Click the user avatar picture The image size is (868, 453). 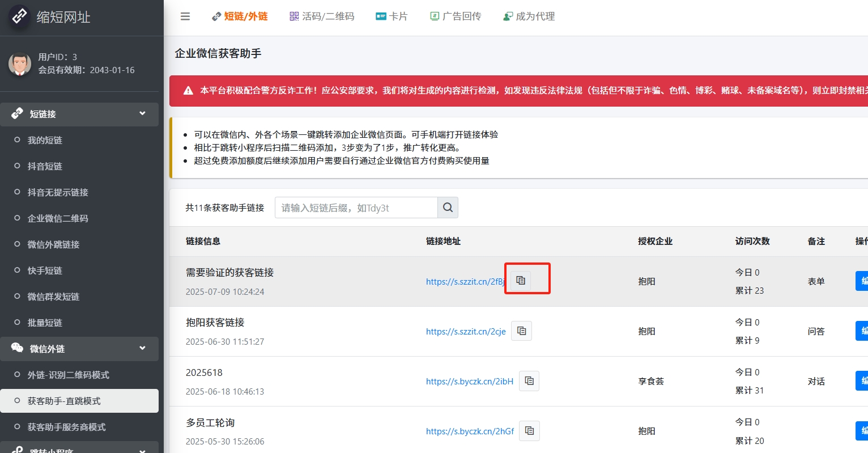tap(20, 63)
